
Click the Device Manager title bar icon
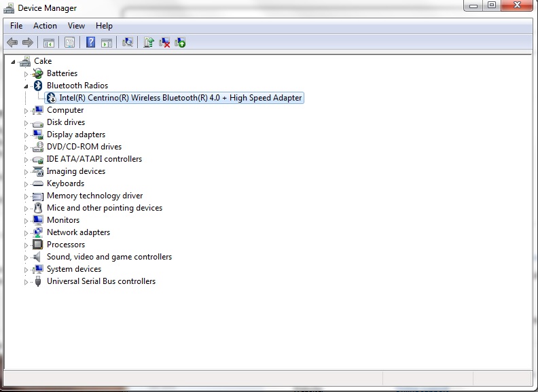click(9, 8)
